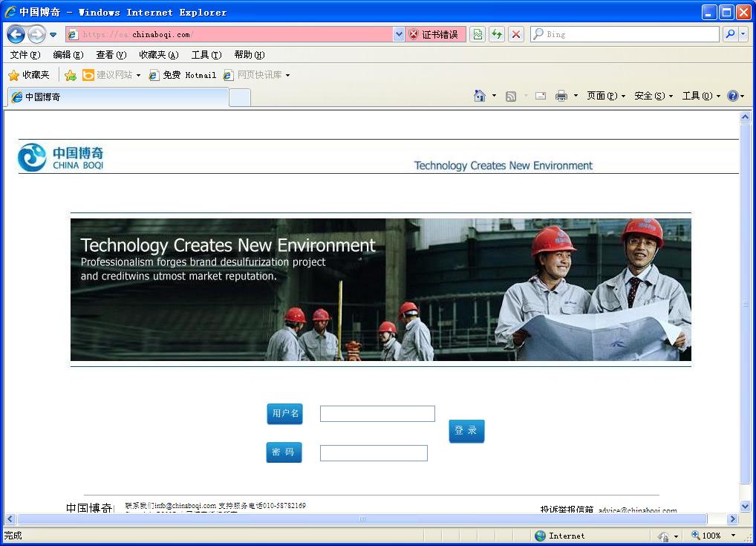The height and width of the screenshot is (546, 756).
Task: Click the Read Mail envelope icon
Action: (541, 96)
